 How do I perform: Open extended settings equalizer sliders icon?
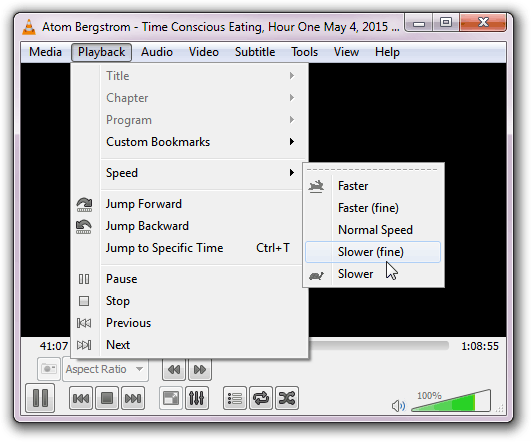click(197, 398)
